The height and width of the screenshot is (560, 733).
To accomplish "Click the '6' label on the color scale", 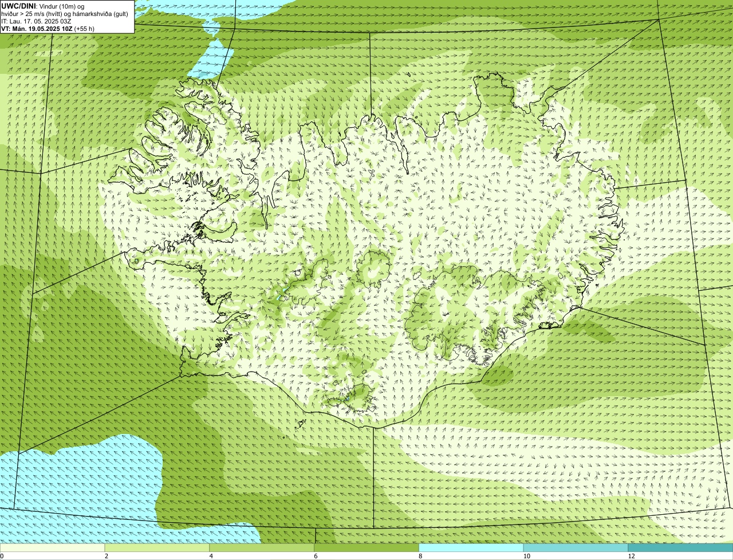I will tap(316, 556).
